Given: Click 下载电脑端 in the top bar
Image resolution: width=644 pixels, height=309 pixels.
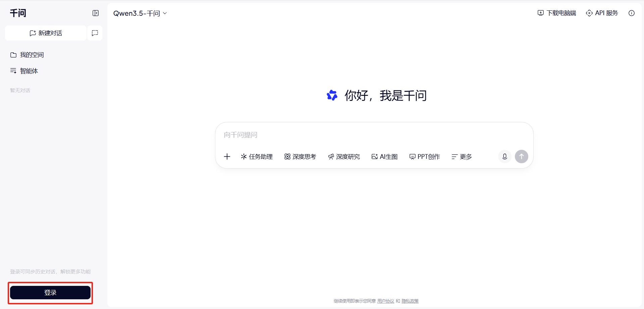Looking at the screenshot, I should (557, 13).
